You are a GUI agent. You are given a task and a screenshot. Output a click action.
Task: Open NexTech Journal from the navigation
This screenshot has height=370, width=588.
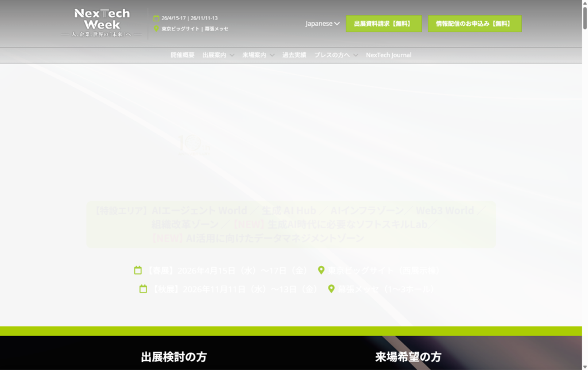tap(389, 55)
